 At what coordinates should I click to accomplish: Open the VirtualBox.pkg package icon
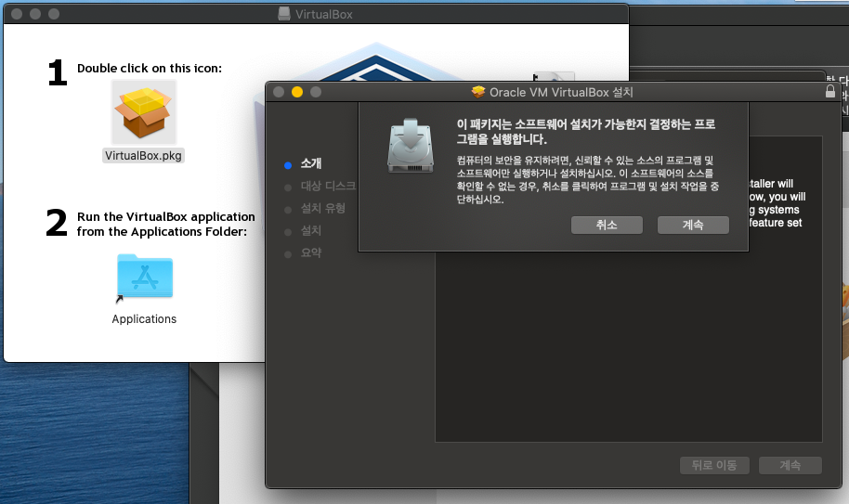click(143, 112)
